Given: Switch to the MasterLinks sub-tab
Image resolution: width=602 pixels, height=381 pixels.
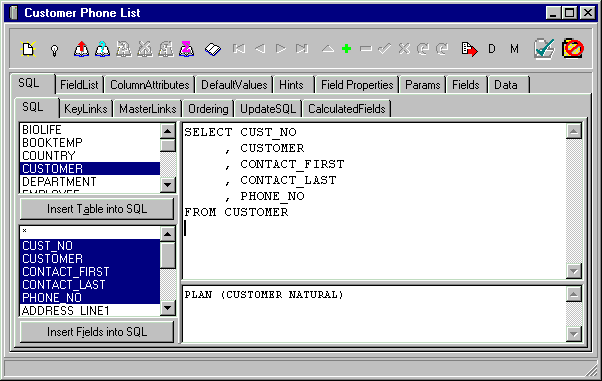Looking at the screenshot, I should tap(148, 109).
